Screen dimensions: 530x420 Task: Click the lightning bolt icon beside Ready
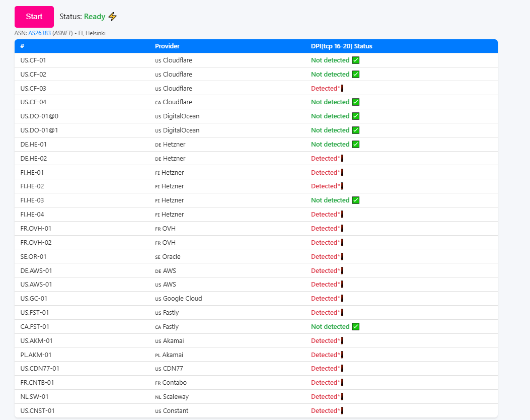[x=113, y=17]
